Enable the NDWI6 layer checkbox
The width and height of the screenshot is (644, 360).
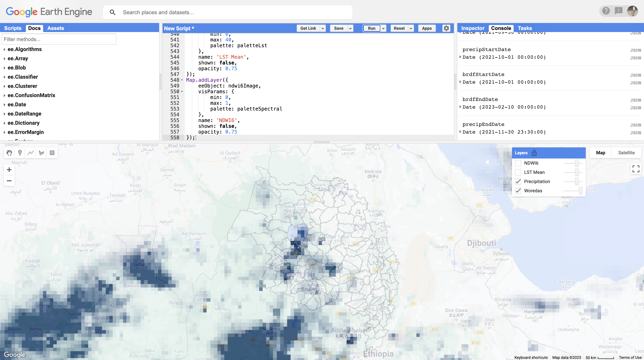coord(518,163)
